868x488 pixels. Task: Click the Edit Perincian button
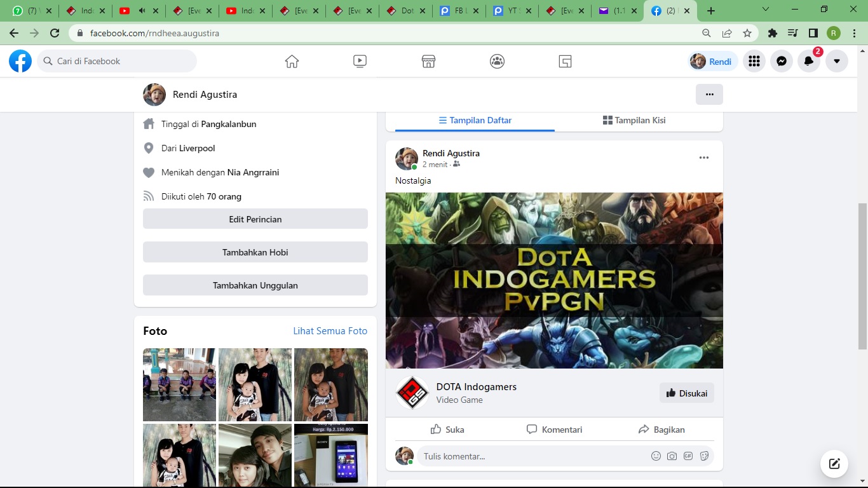(x=255, y=219)
